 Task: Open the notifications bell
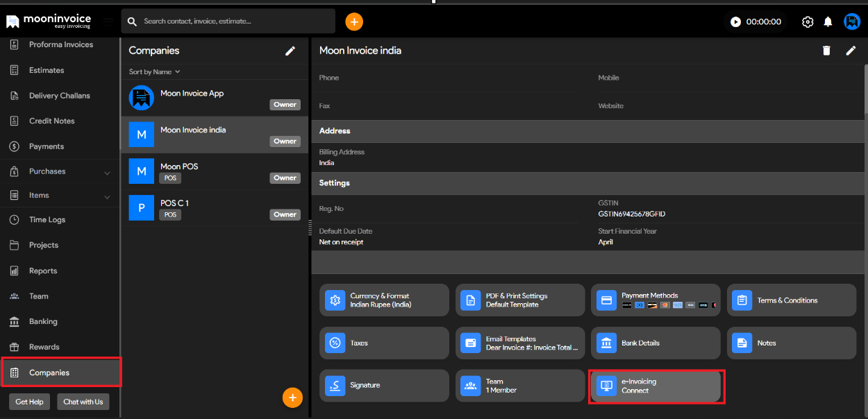828,22
